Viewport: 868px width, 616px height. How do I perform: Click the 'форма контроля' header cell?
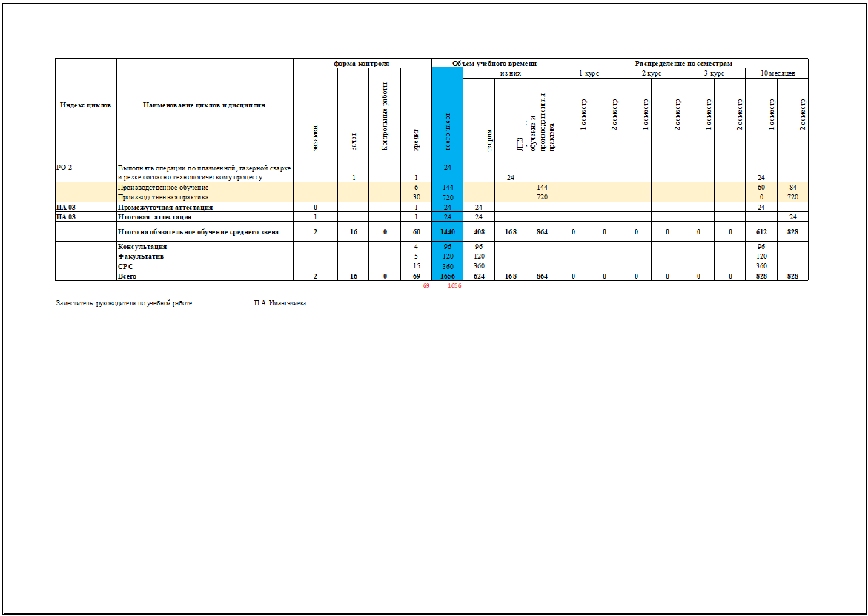[x=362, y=64]
